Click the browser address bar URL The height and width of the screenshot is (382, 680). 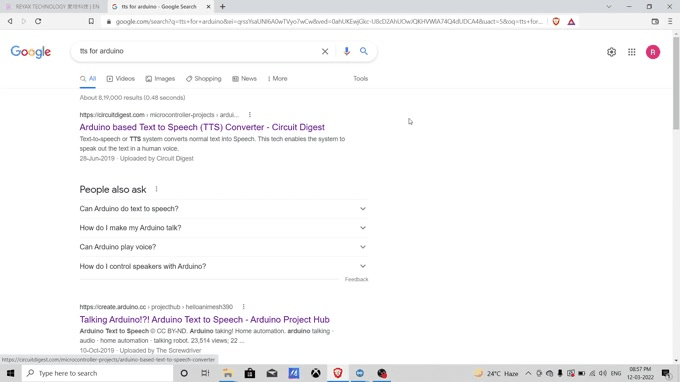coord(329,21)
